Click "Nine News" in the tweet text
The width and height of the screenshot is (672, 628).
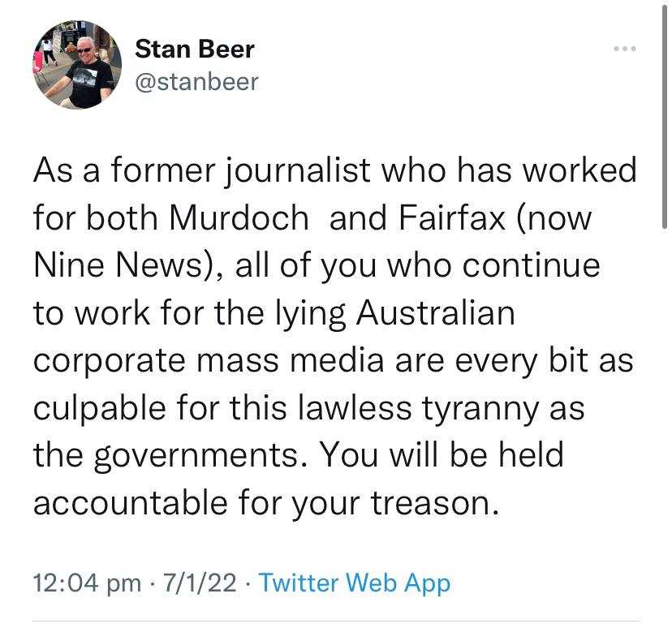(x=116, y=265)
